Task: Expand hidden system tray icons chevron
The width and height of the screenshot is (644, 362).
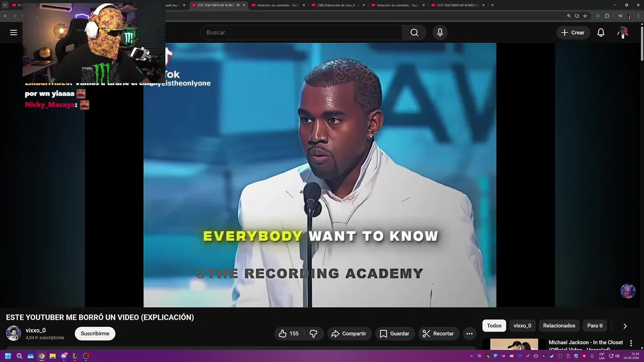Action: 471,356
